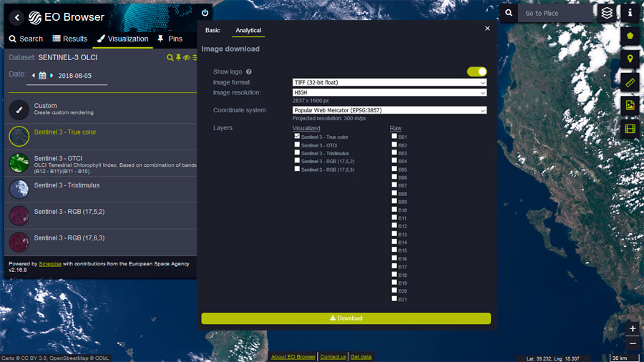644x362 pixels.
Task: Check Sentinel 3 - RGB (17,6,3) download checkbox
Action: coord(297,169)
